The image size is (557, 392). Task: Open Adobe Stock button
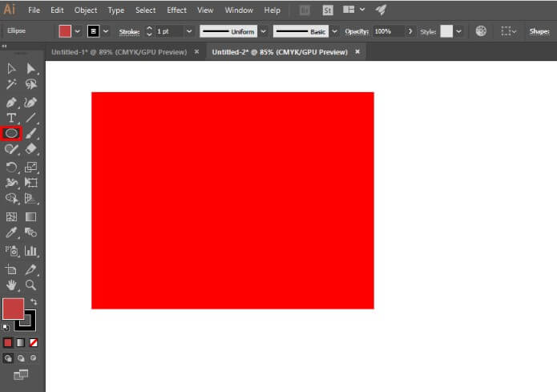tap(328, 10)
